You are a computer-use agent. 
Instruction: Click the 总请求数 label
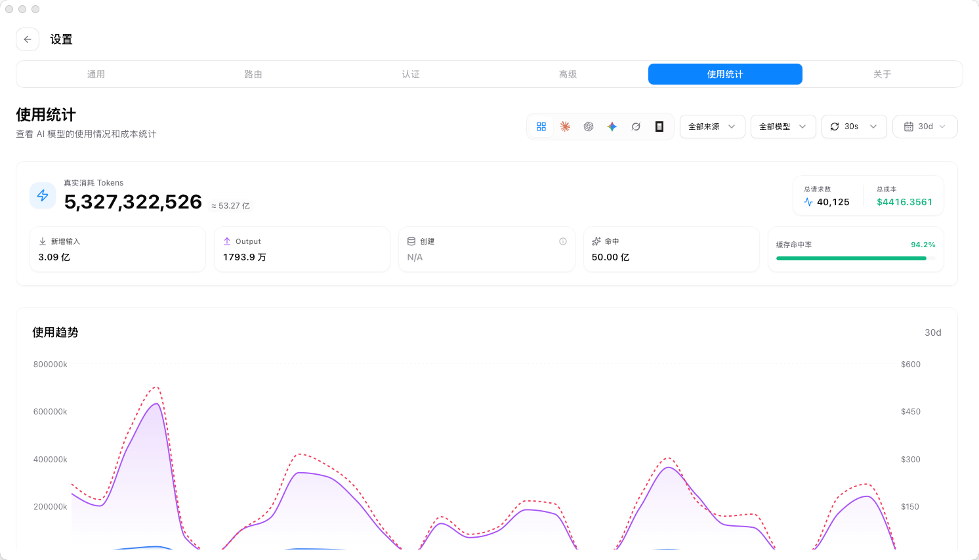click(818, 190)
